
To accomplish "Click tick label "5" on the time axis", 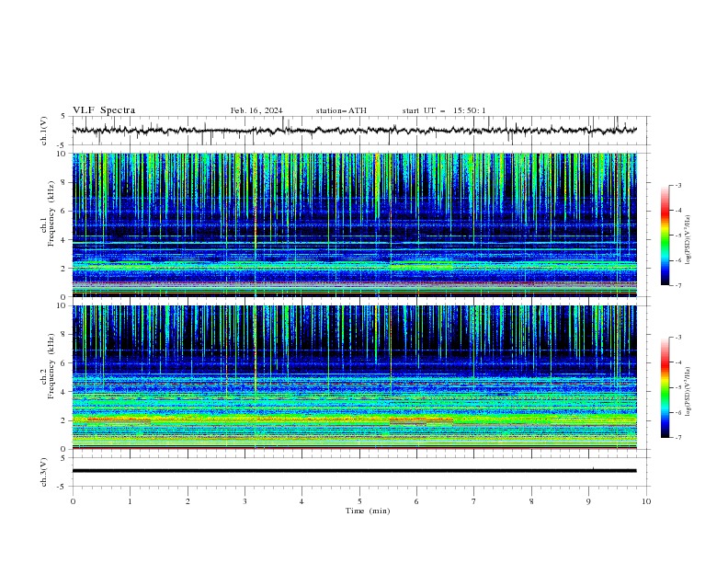I will (x=359, y=501).
